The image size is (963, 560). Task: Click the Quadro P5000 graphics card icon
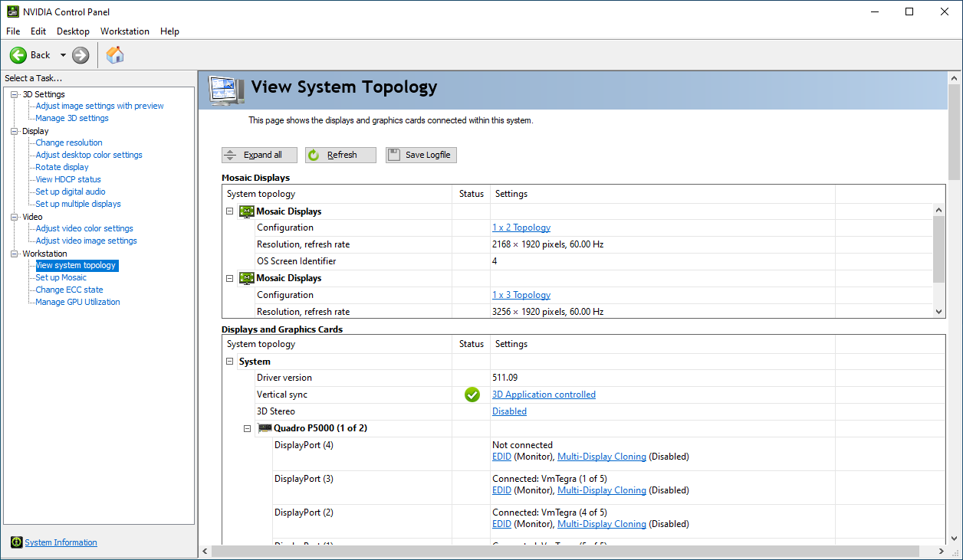[265, 427]
